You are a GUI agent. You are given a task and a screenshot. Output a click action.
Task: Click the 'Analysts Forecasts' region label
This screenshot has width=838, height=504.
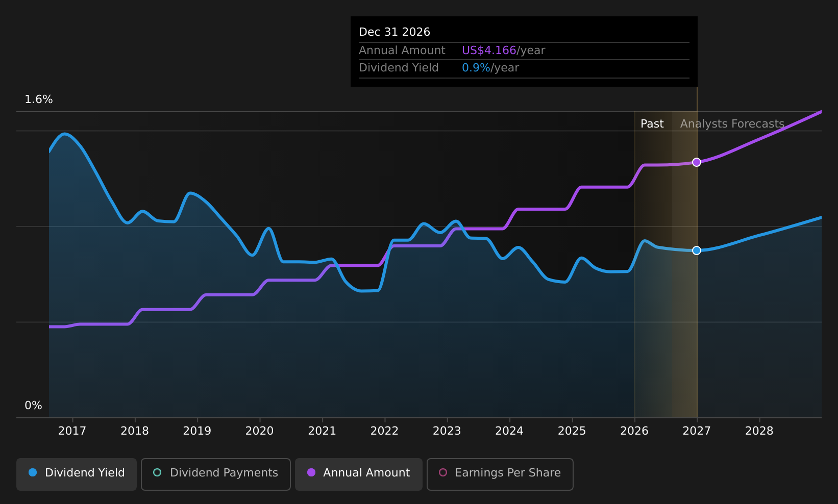(732, 124)
